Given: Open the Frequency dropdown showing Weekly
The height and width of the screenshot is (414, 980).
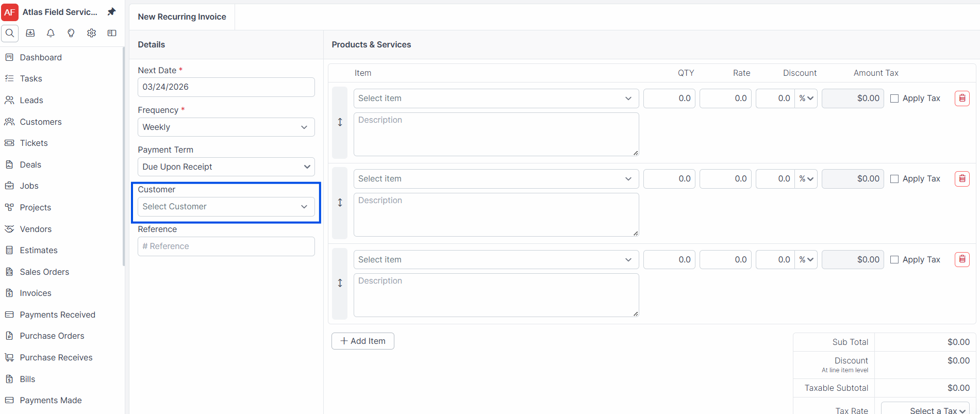Looking at the screenshot, I should (226, 127).
